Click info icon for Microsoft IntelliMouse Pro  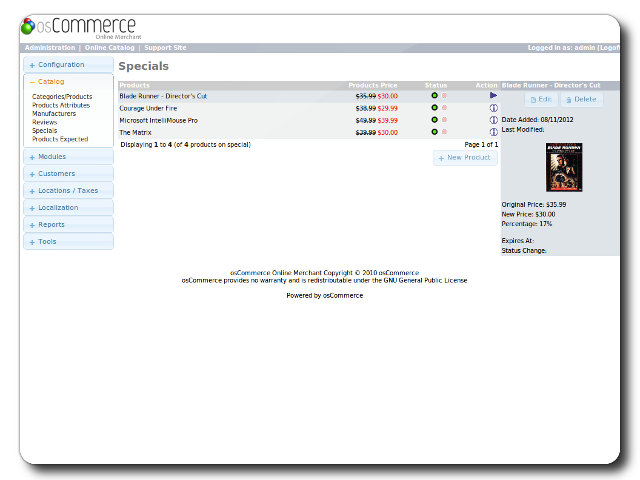493,120
